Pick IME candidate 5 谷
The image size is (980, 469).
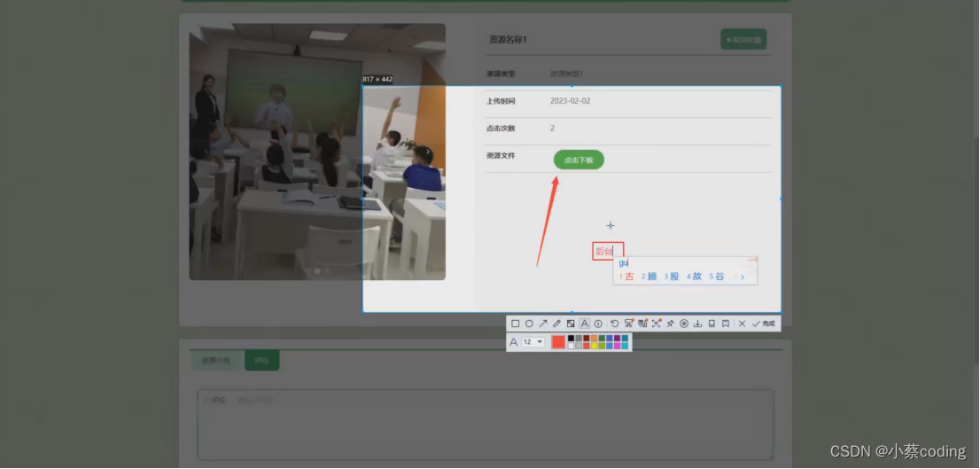pos(716,277)
